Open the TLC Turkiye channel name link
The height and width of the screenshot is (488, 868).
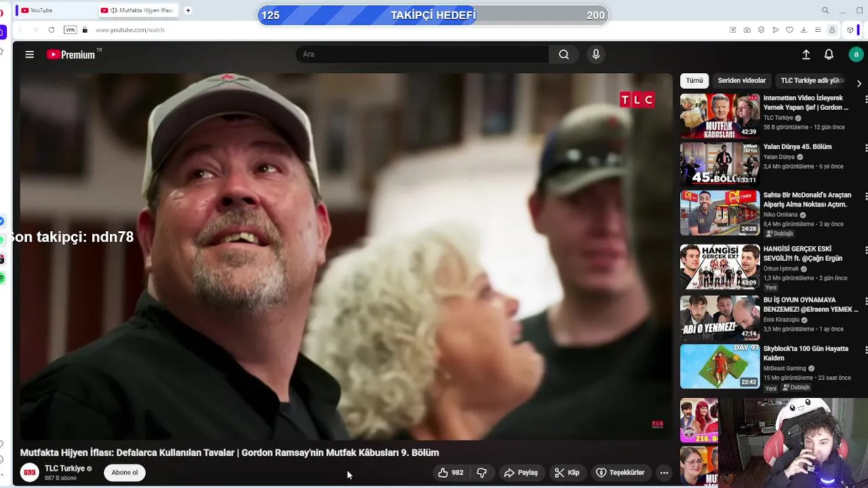64,468
